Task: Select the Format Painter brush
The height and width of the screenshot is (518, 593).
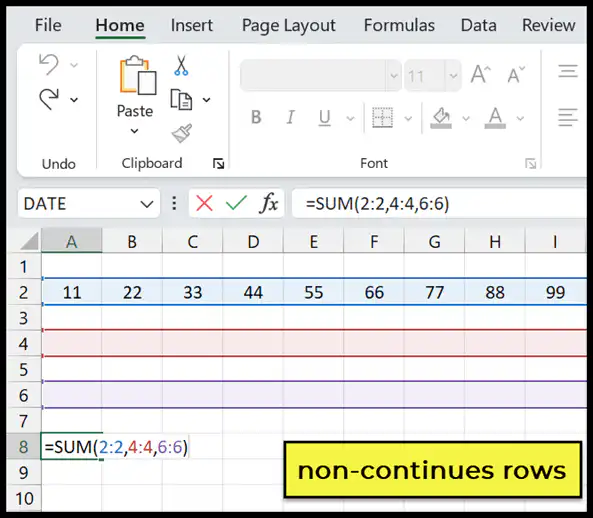Action: (182, 133)
